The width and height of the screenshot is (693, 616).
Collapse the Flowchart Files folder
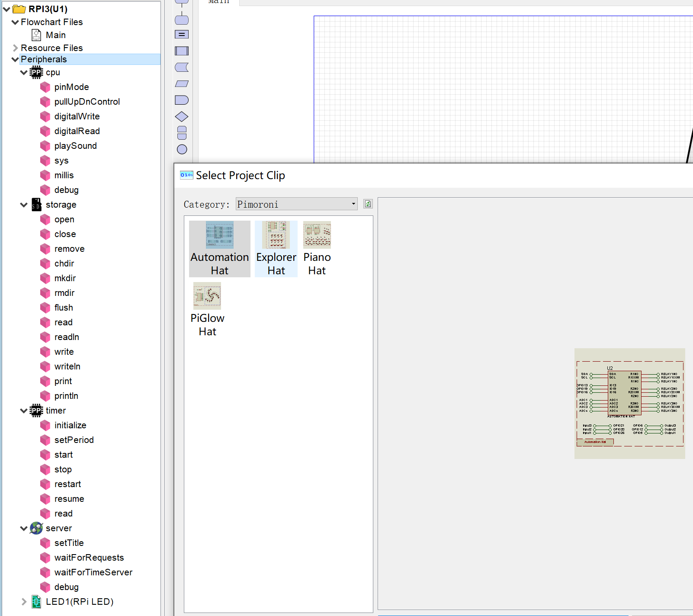click(x=15, y=22)
